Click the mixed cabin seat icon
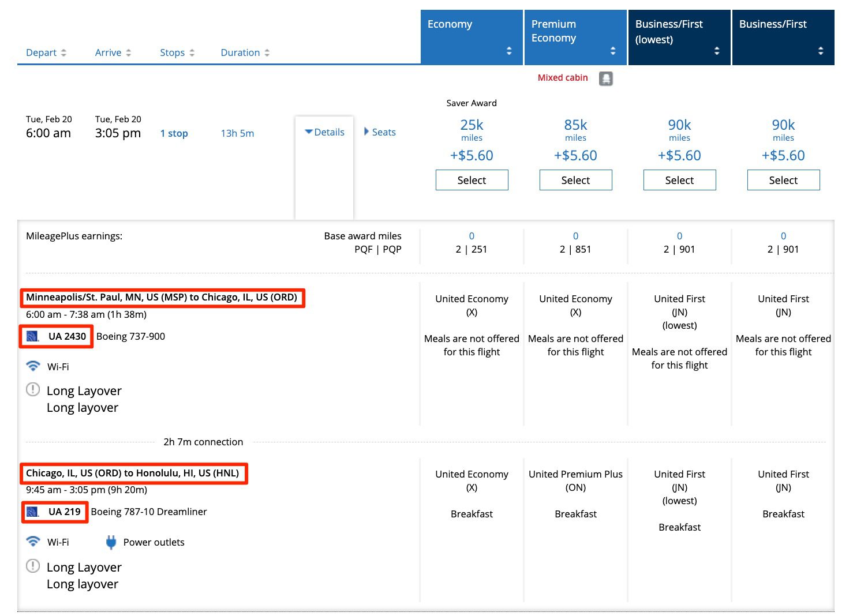Image resolution: width=853 pixels, height=616 pixels. pos(605,78)
